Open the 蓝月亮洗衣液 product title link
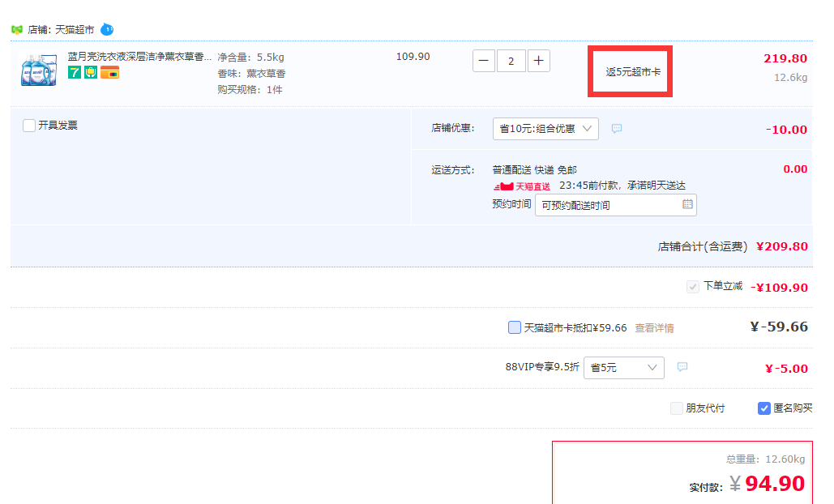834x504 pixels. pyautogui.click(x=139, y=57)
